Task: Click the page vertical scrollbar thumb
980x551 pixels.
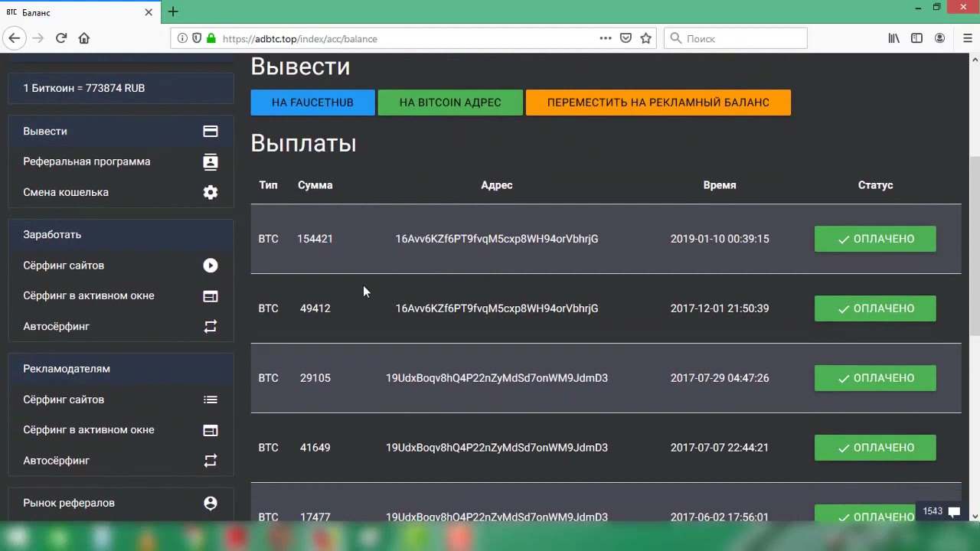Action: point(975,245)
